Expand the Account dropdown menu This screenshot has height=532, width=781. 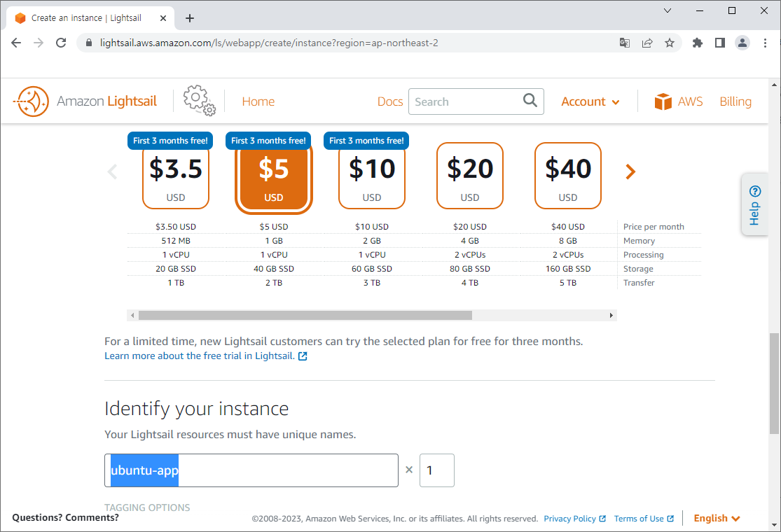(590, 101)
